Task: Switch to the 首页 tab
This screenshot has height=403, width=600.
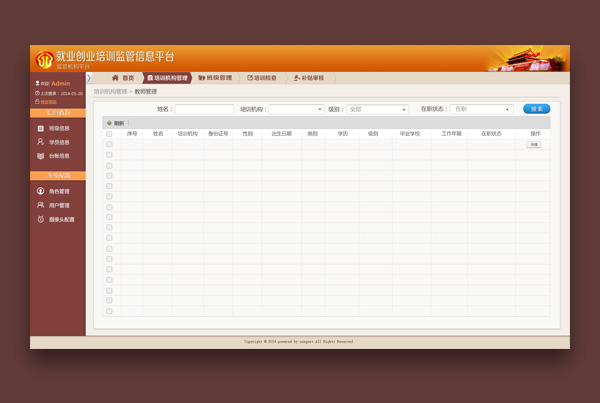Action: click(x=122, y=77)
